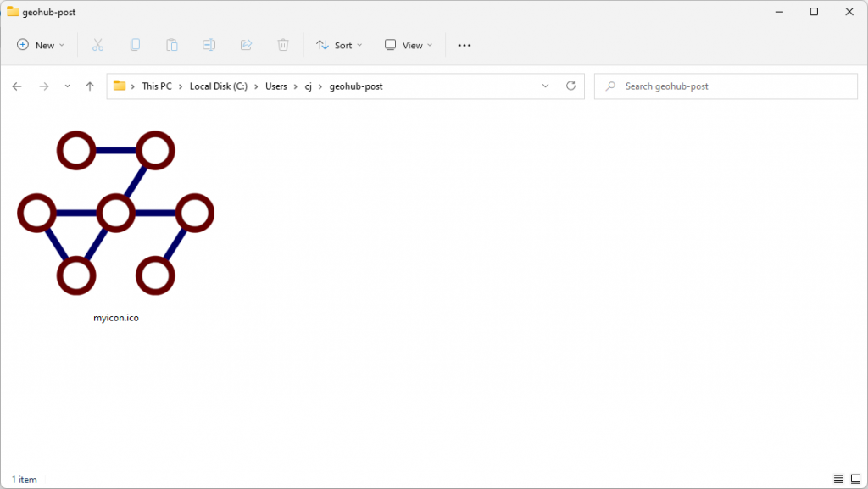Go back with the left arrow

click(x=17, y=86)
